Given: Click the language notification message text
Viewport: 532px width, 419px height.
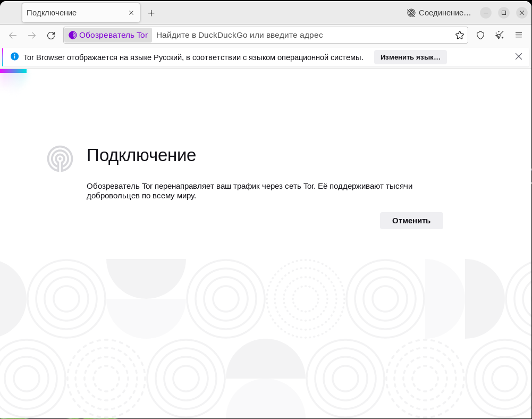Looking at the screenshot, I should pyautogui.click(x=193, y=57).
